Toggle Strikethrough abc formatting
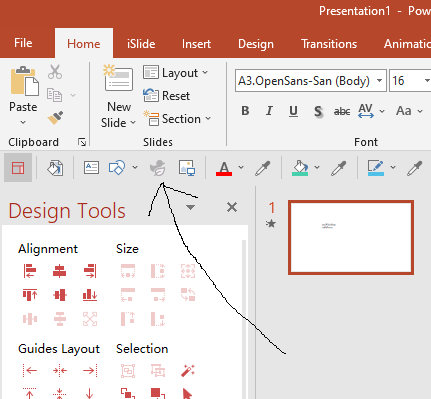431x399 pixels. click(x=342, y=111)
